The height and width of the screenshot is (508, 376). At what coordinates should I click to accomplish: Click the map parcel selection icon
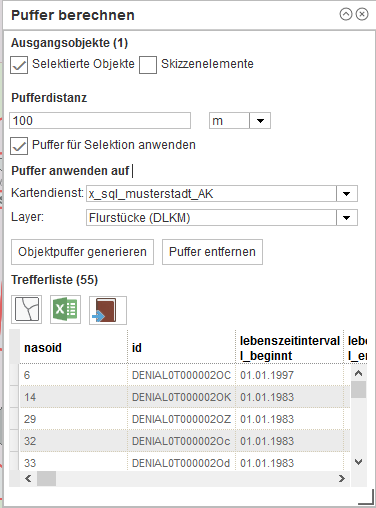pos(27,310)
